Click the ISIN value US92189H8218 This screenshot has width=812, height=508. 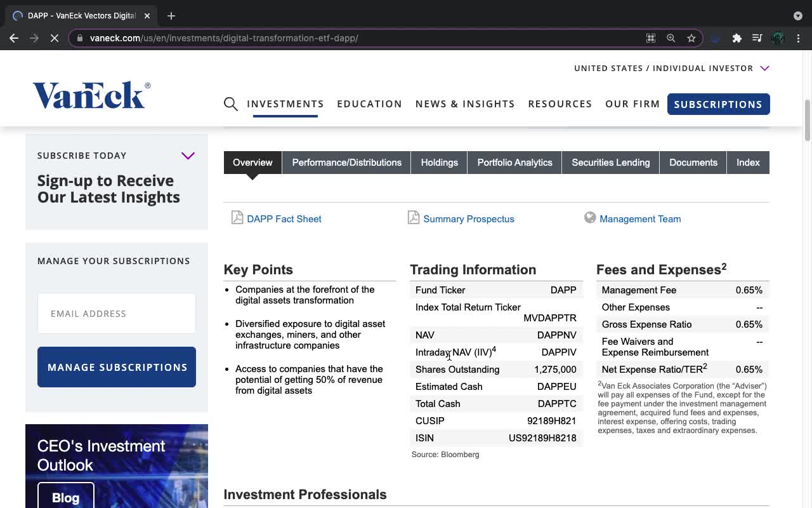[x=542, y=438]
